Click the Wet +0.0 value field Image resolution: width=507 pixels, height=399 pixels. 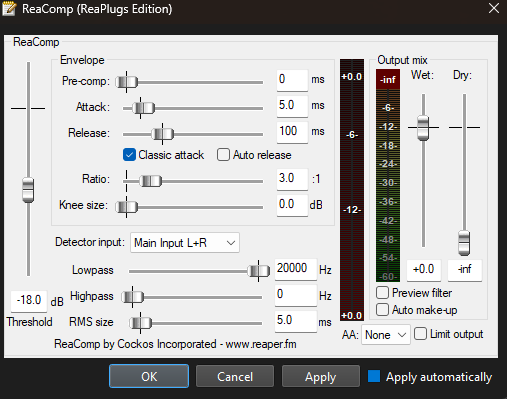tap(424, 270)
